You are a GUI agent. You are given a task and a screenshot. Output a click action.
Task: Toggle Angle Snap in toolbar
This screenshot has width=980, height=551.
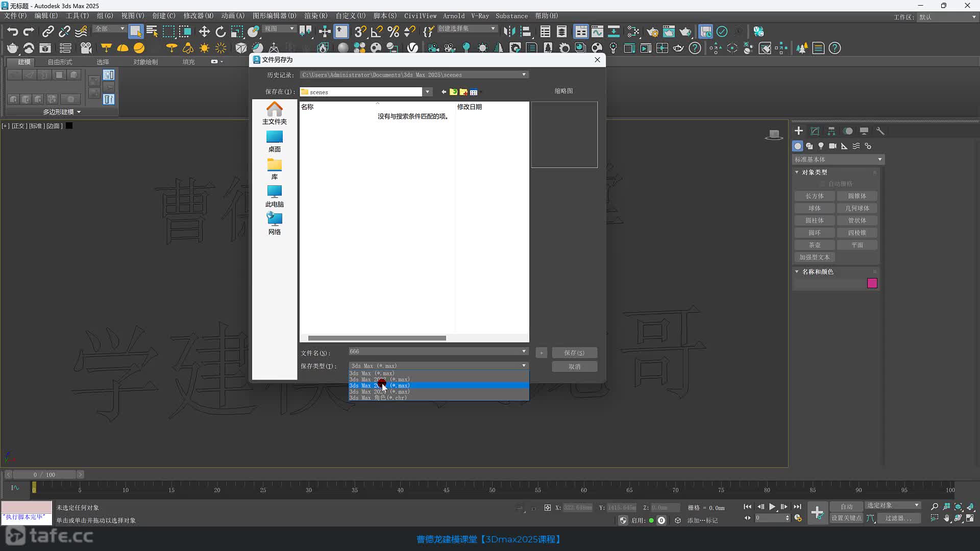click(377, 32)
